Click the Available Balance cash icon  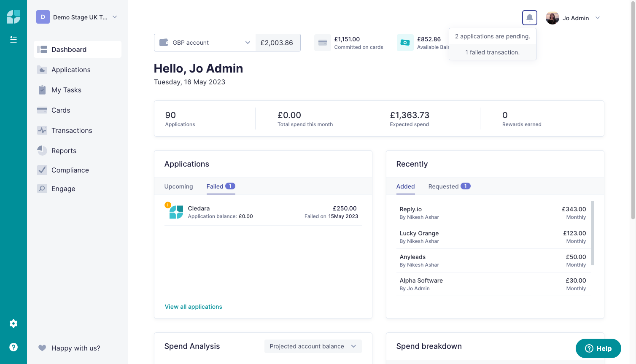click(405, 43)
